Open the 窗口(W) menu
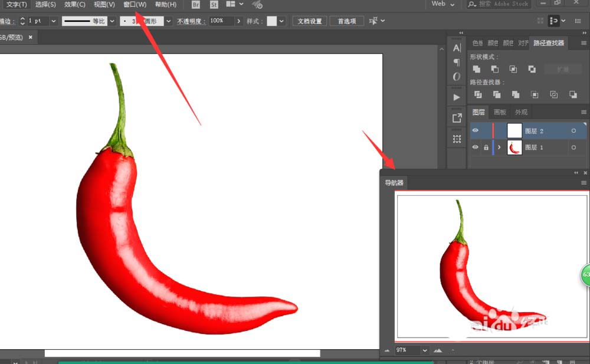The image size is (590, 364). (135, 5)
